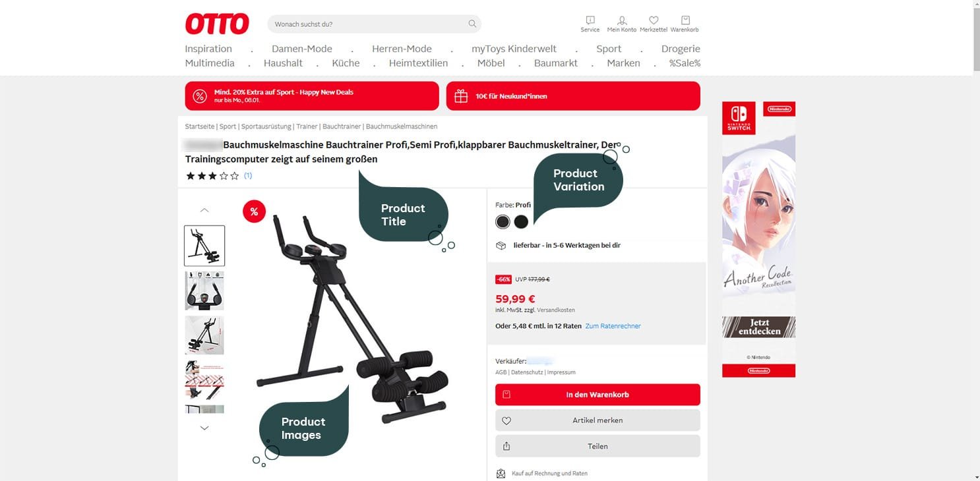Click the gift icon on Neukund*innen banner
Viewport: 980px width, 481px height.
pos(461,96)
